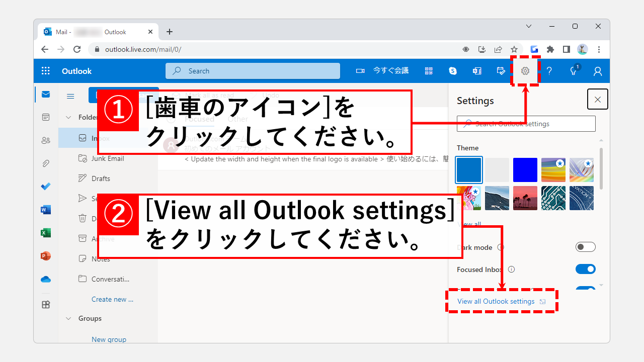Collapse the Groups section
This screenshot has height=362, width=644.
[69, 318]
